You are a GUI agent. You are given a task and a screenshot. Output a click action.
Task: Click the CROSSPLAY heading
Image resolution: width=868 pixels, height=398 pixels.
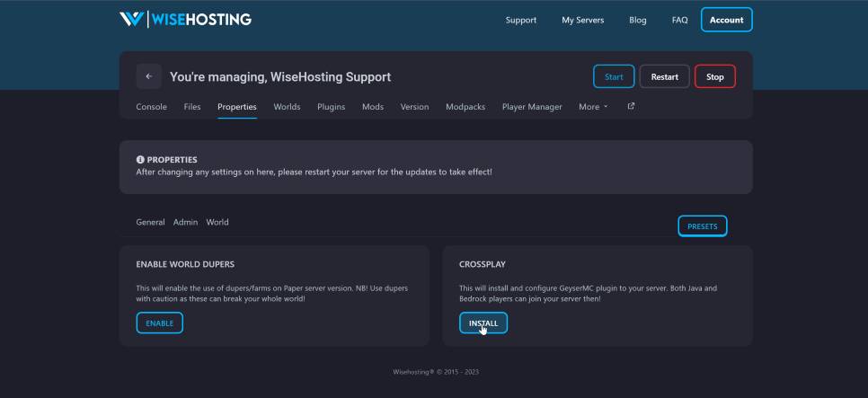click(x=483, y=265)
